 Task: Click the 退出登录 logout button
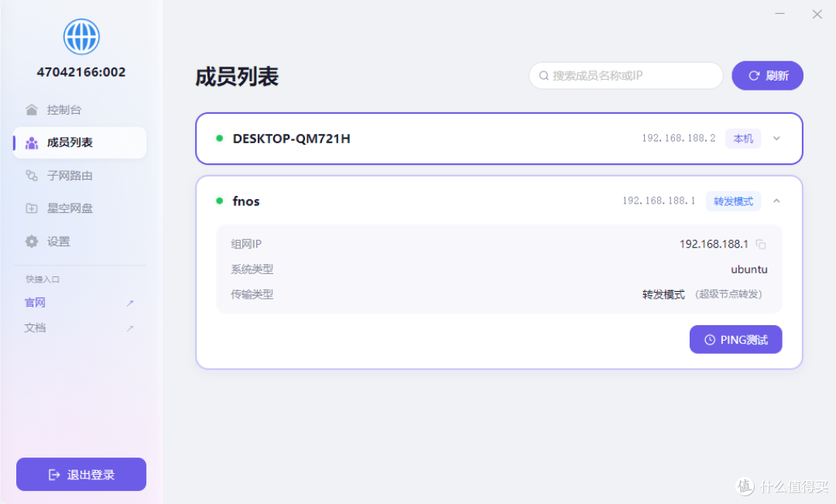81,474
